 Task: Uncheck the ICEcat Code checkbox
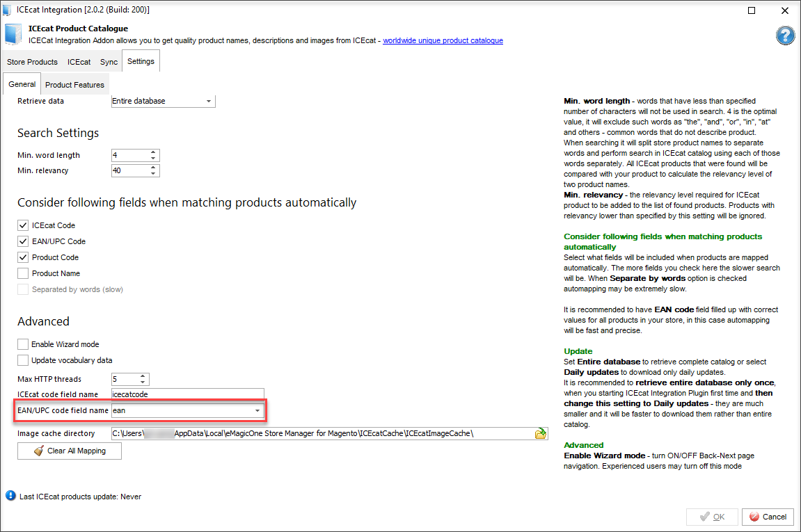pyautogui.click(x=24, y=225)
